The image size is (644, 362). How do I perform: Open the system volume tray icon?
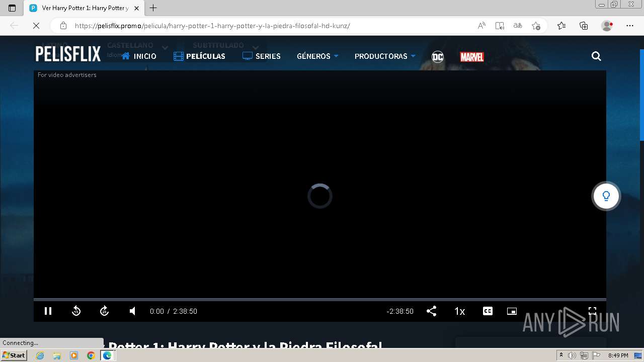click(x=572, y=355)
